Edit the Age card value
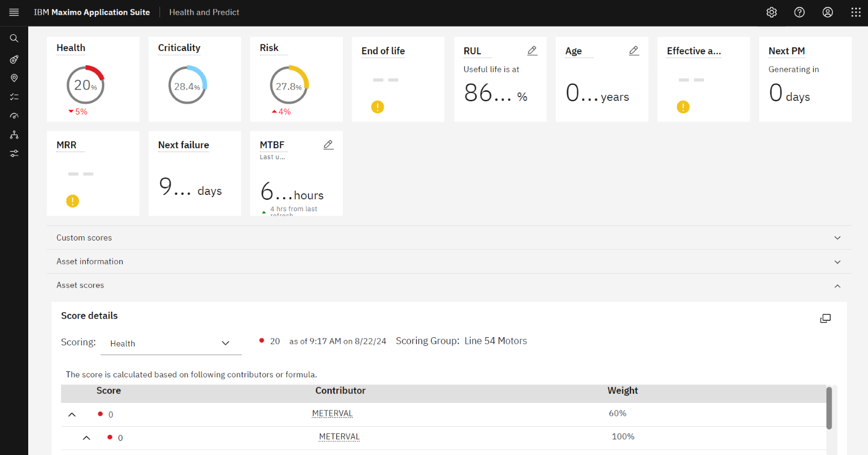The image size is (868, 455). pyautogui.click(x=634, y=50)
